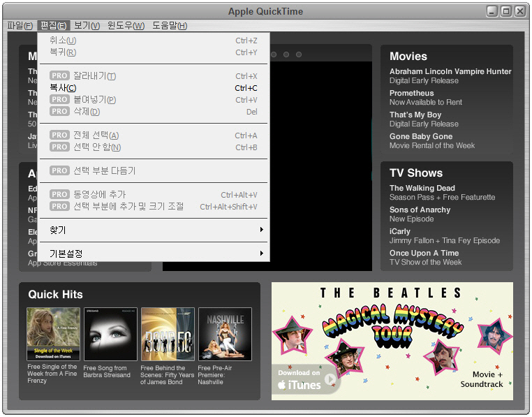
Task: Choose PRO 삭제(D) delete entry
Action: coord(154,112)
